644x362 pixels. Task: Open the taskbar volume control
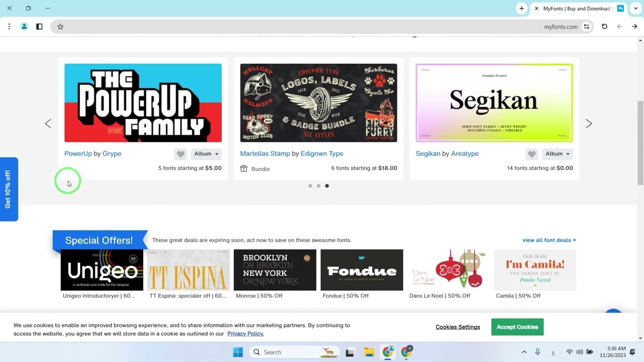click(580, 352)
